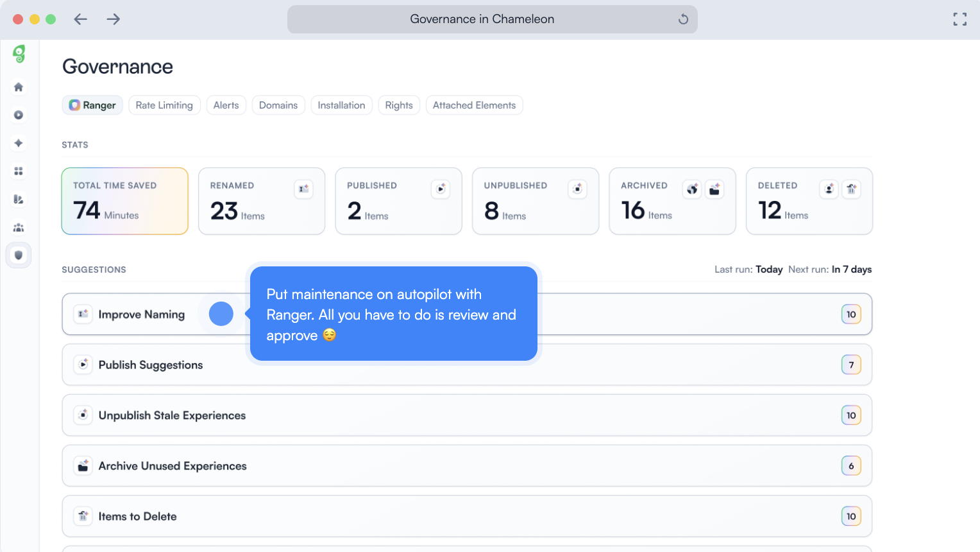Click the fullscreen icon at top right
This screenshot has width=980, height=552.
(959, 19)
